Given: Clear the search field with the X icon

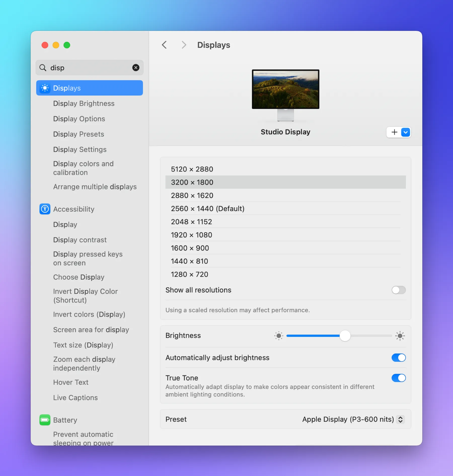Looking at the screenshot, I should pos(136,67).
